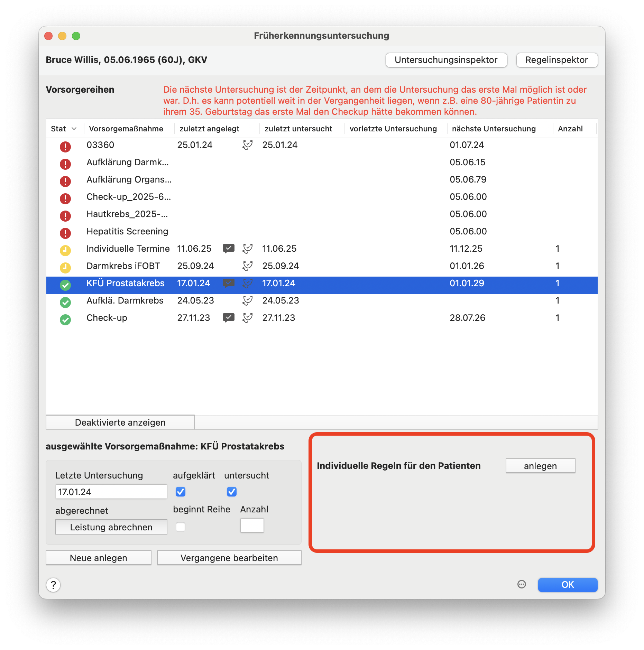Click the yellow clock icon of Darmkrebs iFOBT
This screenshot has width=644, height=650.
(x=65, y=268)
